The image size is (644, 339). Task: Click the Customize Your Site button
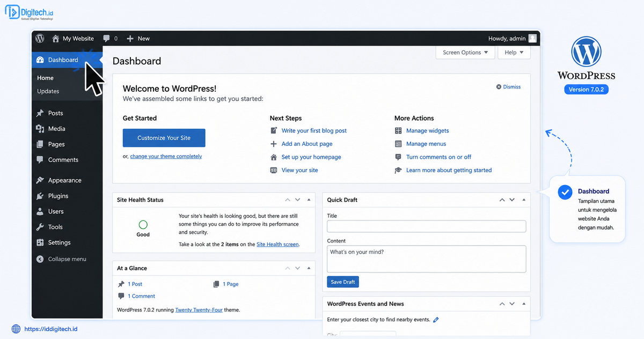pyautogui.click(x=164, y=138)
